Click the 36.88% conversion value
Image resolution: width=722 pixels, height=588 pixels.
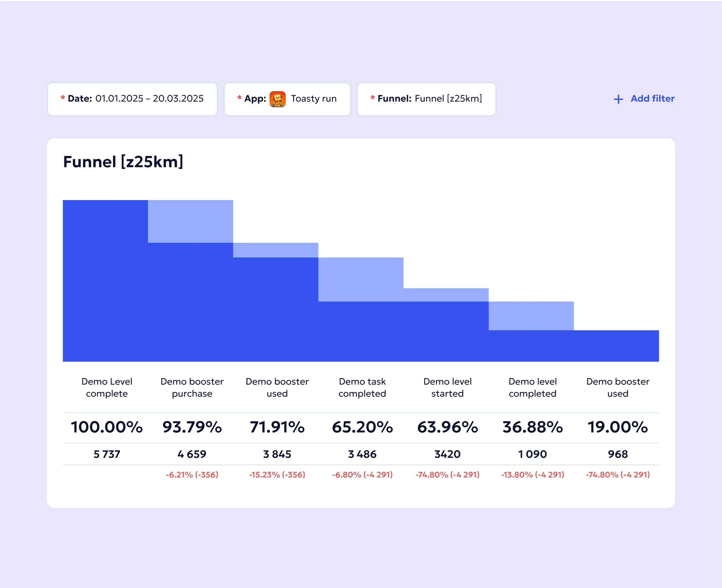[x=532, y=427]
